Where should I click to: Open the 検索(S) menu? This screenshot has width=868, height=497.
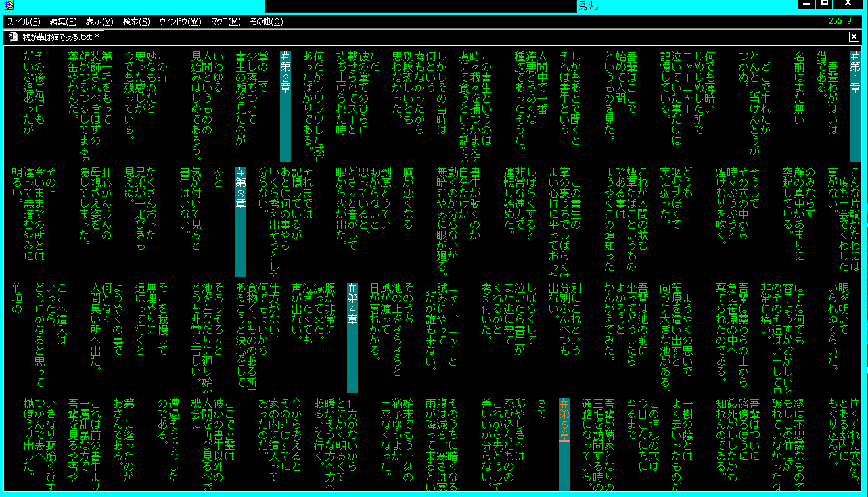[x=136, y=22]
